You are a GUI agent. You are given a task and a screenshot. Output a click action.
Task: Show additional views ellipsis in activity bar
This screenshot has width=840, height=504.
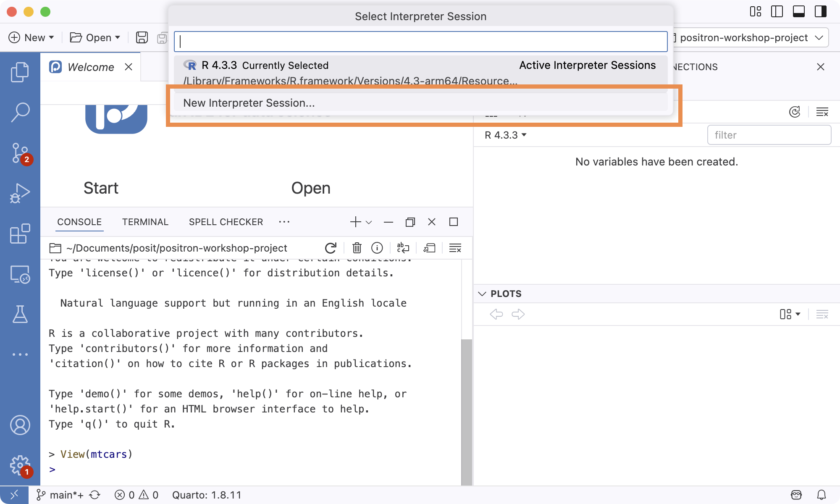pyautogui.click(x=20, y=354)
